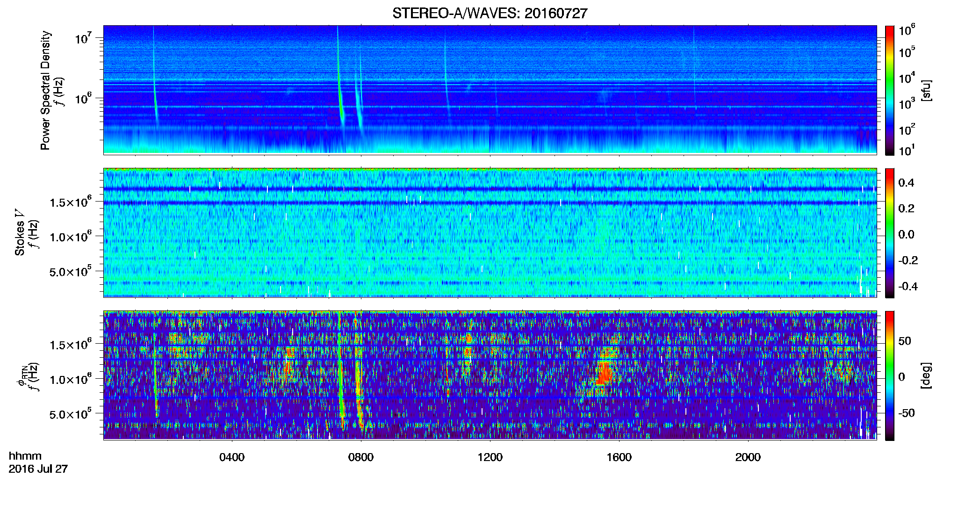
Task: Click the plot title "STEREO-A/WAVES: 20160727"
Action: (490, 13)
